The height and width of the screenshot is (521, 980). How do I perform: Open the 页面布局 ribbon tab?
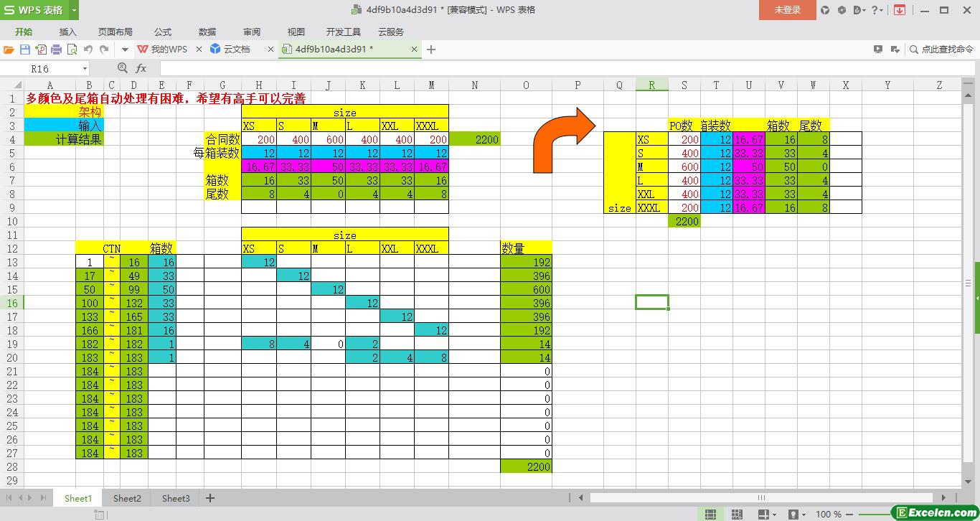click(x=116, y=32)
